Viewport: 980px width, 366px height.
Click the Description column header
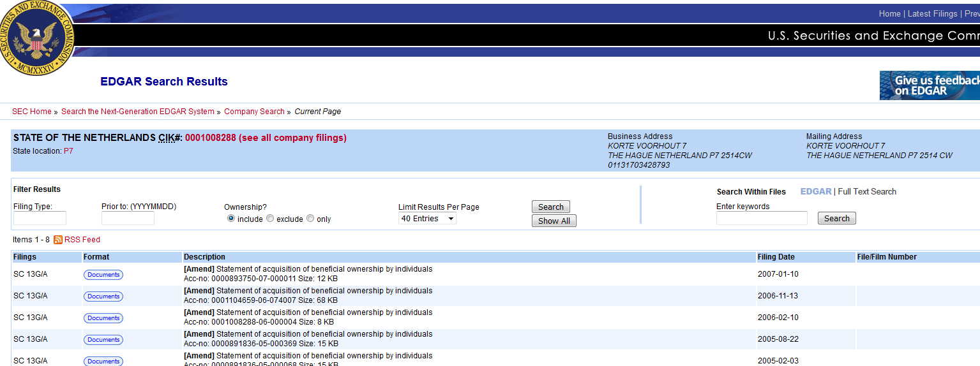coord(204,257)
